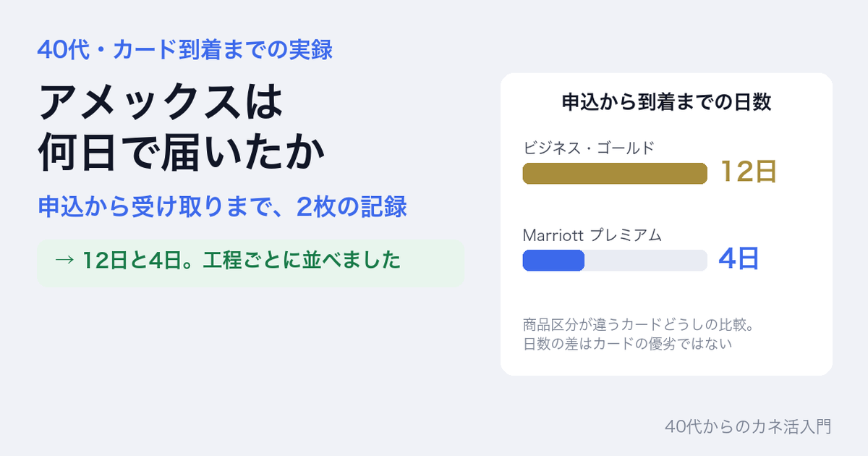
Task: Click the unfilled gray part of Marriott bar
Action: coord(646,261)
